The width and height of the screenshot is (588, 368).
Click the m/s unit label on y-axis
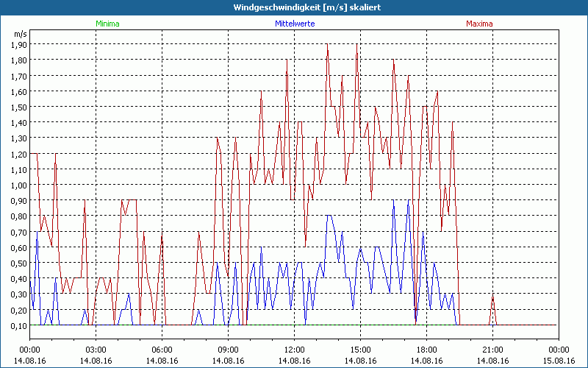click(19, 33)
